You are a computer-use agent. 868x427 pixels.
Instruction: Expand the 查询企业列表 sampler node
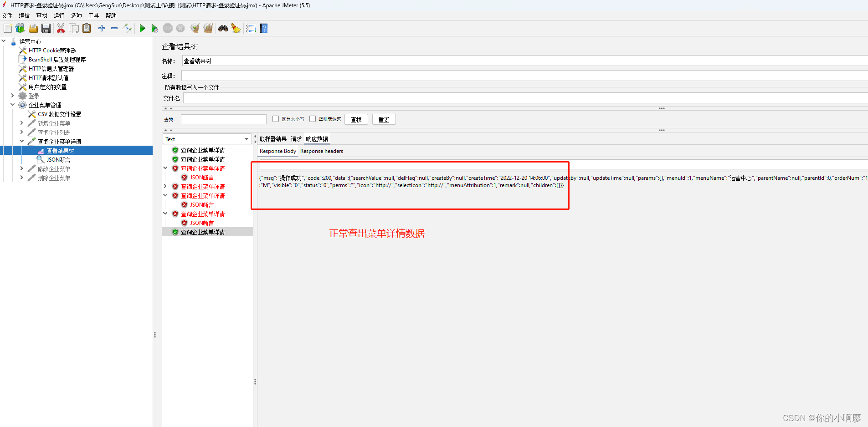(x=21, y=132)
